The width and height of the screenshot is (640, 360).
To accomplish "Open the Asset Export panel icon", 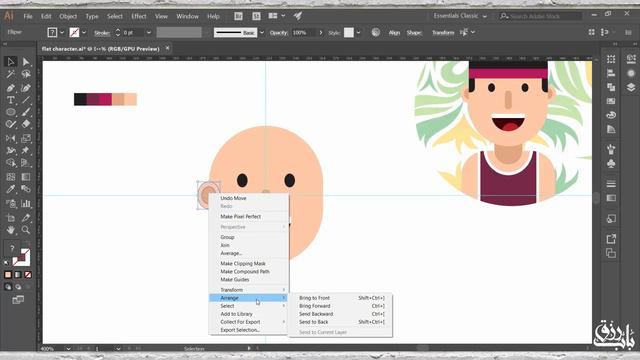I will [611, 239].
